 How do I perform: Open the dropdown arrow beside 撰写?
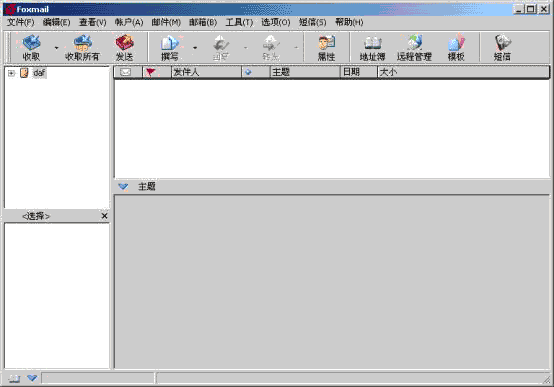point(195,48)
